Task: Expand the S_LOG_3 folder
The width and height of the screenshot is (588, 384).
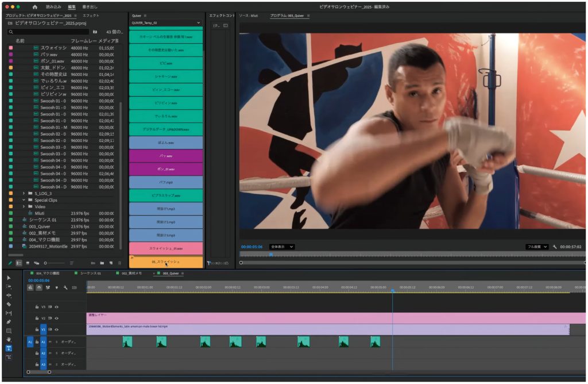Action: (x=24, y=193)
